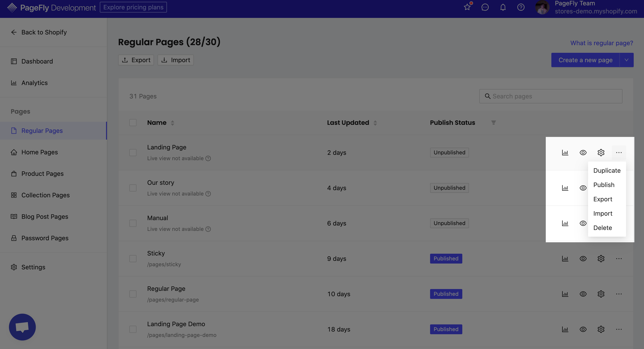Open more actions for Regular Page row
644x349 pixels.
point(619,294)
